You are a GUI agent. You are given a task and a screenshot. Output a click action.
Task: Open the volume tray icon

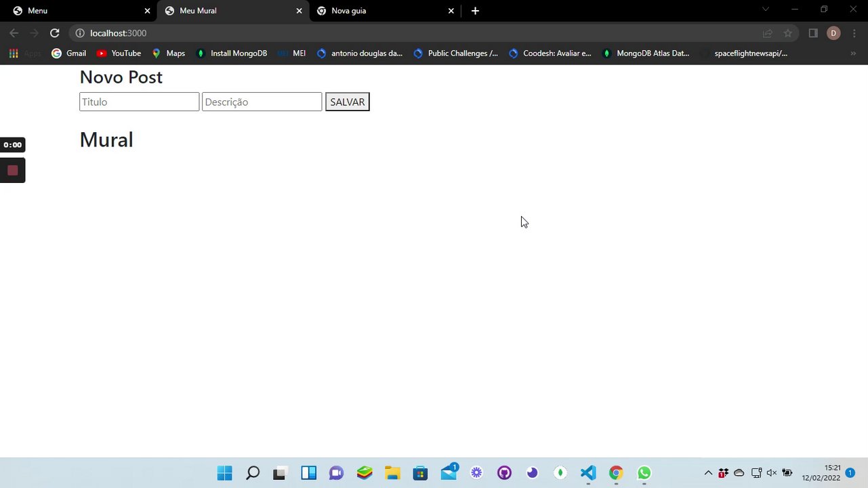coord(771,473)
